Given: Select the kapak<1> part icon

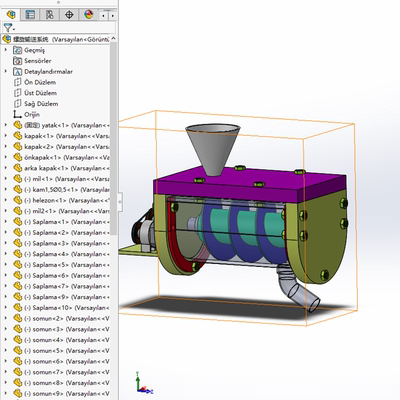Looking at the screenshot, I should coord(18,136).
